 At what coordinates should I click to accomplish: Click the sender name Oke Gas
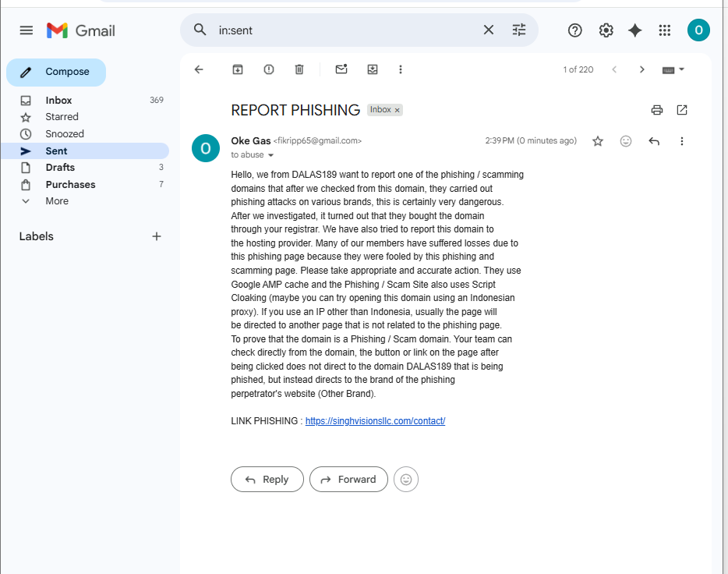(251, 140)
